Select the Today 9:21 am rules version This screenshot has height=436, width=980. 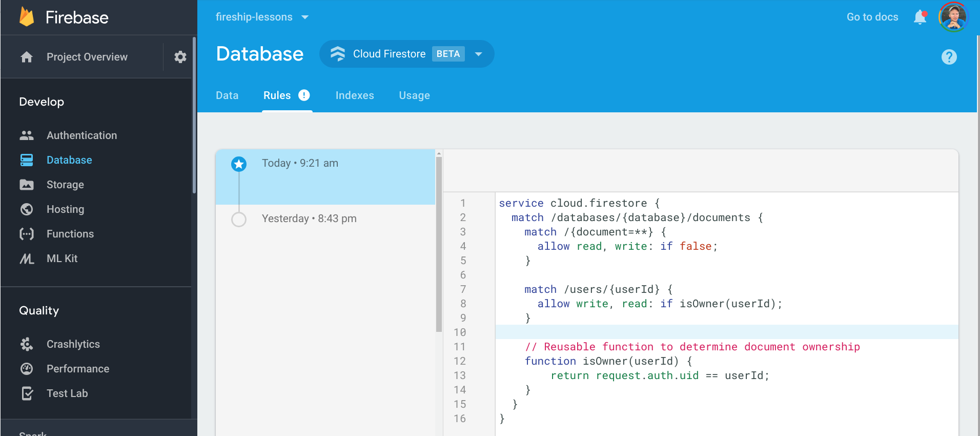tap(300, 164)
